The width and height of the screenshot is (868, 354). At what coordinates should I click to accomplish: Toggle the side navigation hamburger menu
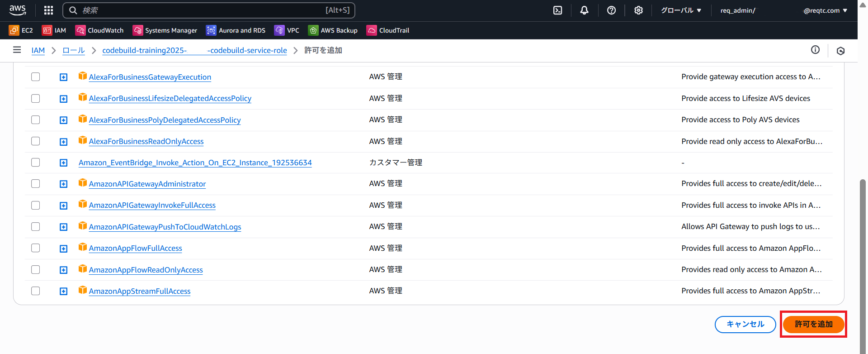click(x=17, y=50)
